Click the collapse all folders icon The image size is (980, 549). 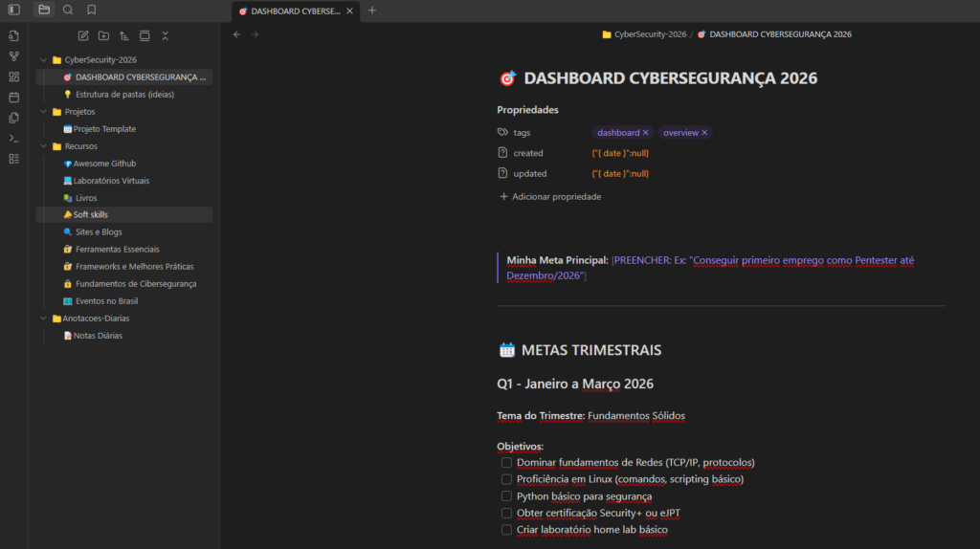coord(166,35)
